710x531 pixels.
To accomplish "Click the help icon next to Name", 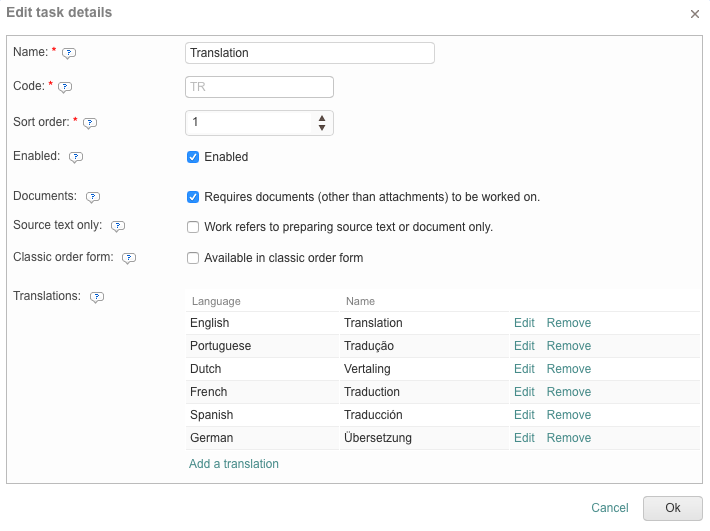I will coord(69,53).
